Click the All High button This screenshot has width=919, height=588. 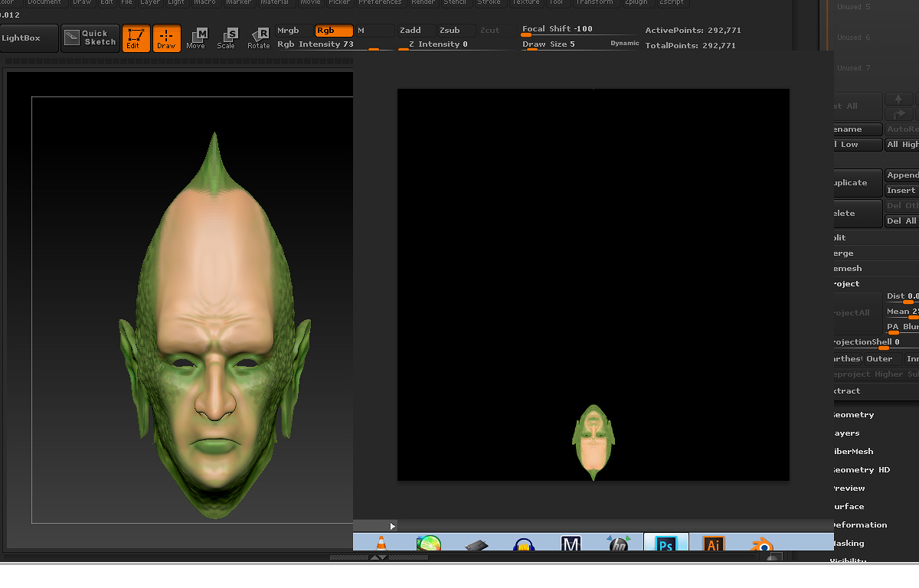(902, 145)
